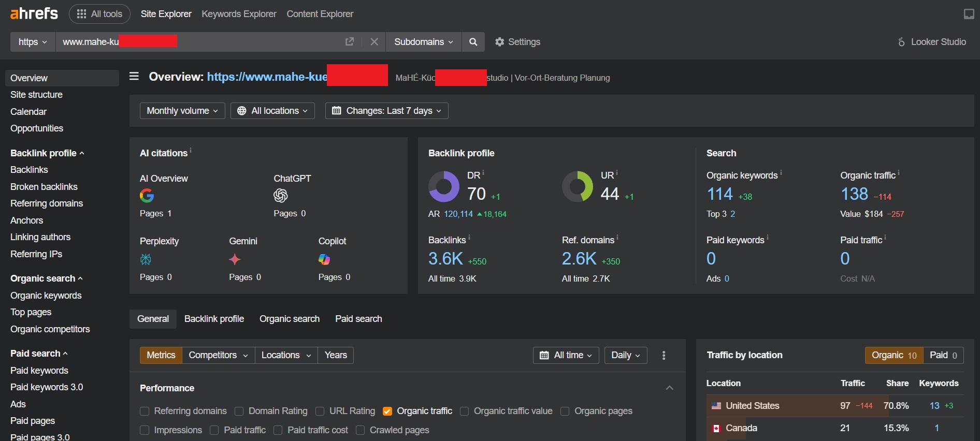Enable the Referring domains checkbox

coord(145,411)
